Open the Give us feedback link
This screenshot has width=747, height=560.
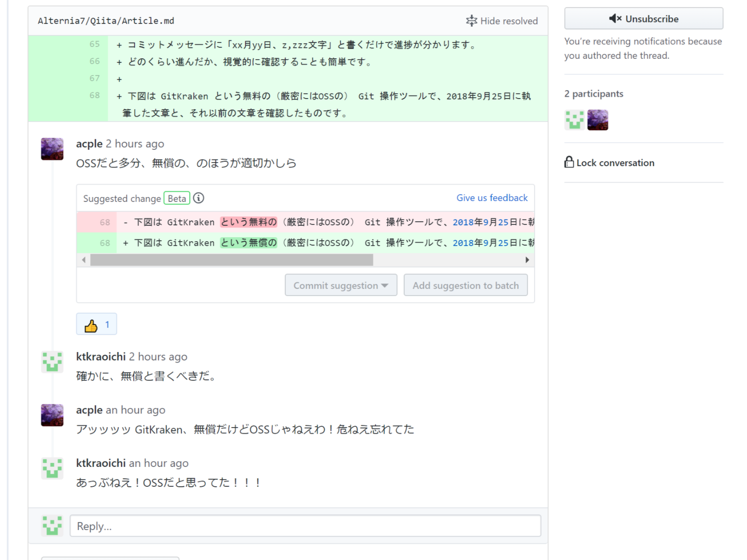click(492, 198)
